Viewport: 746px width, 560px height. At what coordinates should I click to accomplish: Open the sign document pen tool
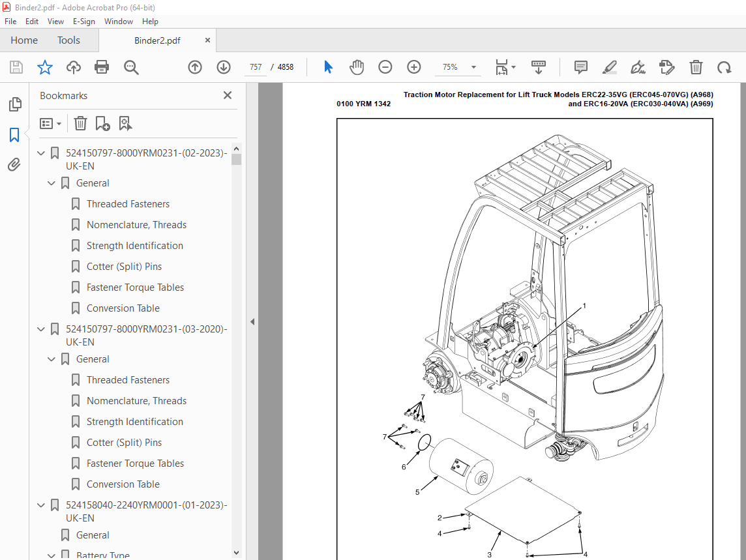click(x=638, y=67)
